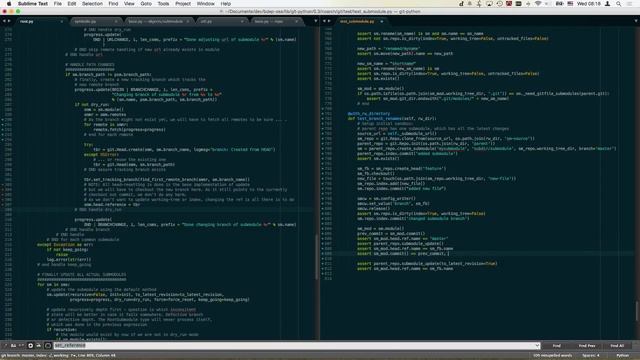Click the right pane vertical scrollbar thumb
Viewport: 640px width, 360px height.
[x=637, y=311]
